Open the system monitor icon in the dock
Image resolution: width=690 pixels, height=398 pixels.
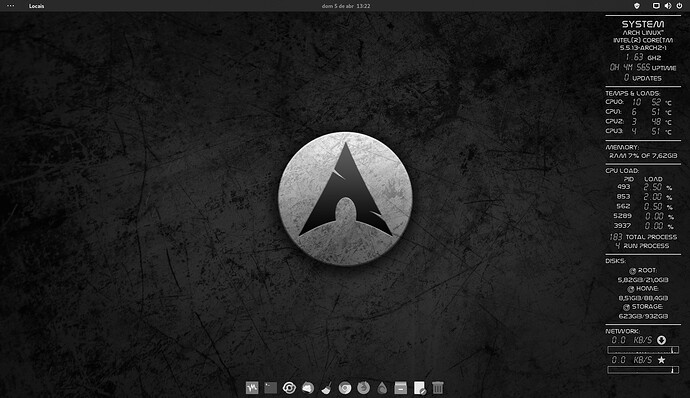[252, 387]
